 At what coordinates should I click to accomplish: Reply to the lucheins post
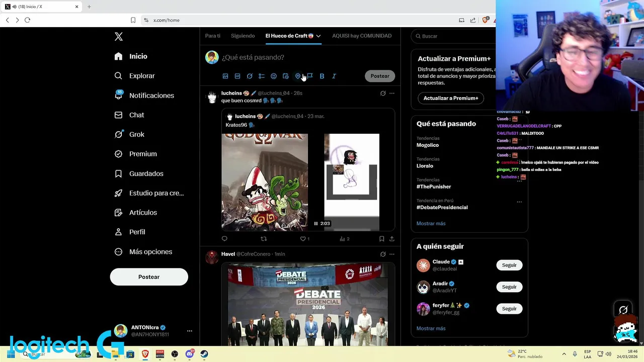click(x=224, y=239)
